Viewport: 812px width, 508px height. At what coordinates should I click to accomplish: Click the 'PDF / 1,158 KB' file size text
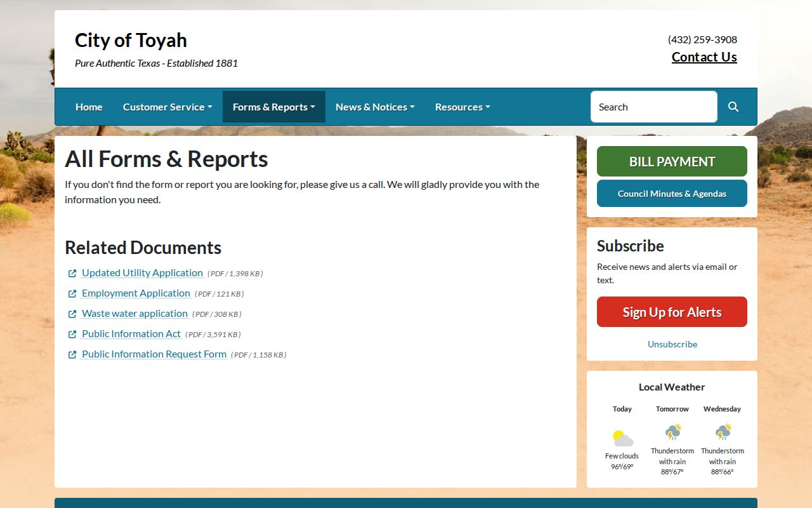click(x=259, y=355)
